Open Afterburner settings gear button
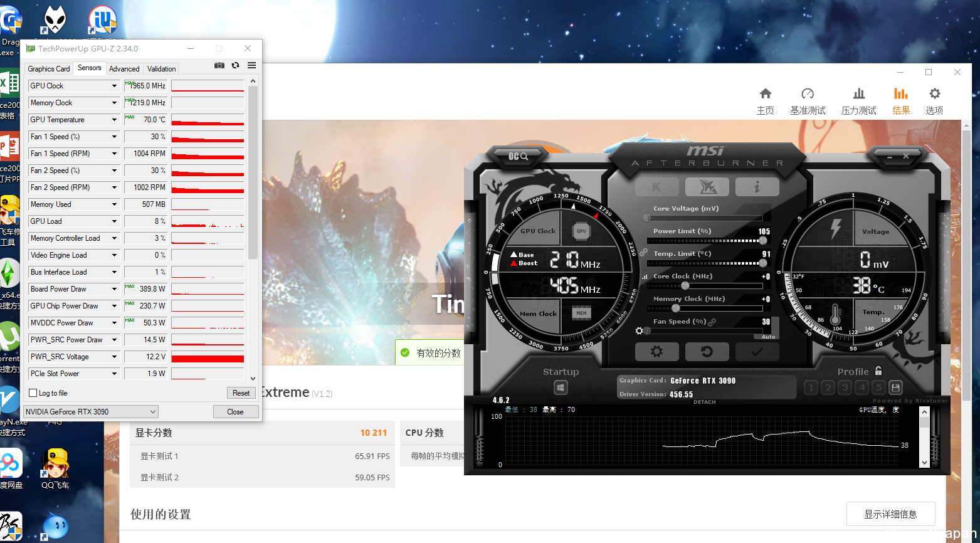 tap(656, 352)
